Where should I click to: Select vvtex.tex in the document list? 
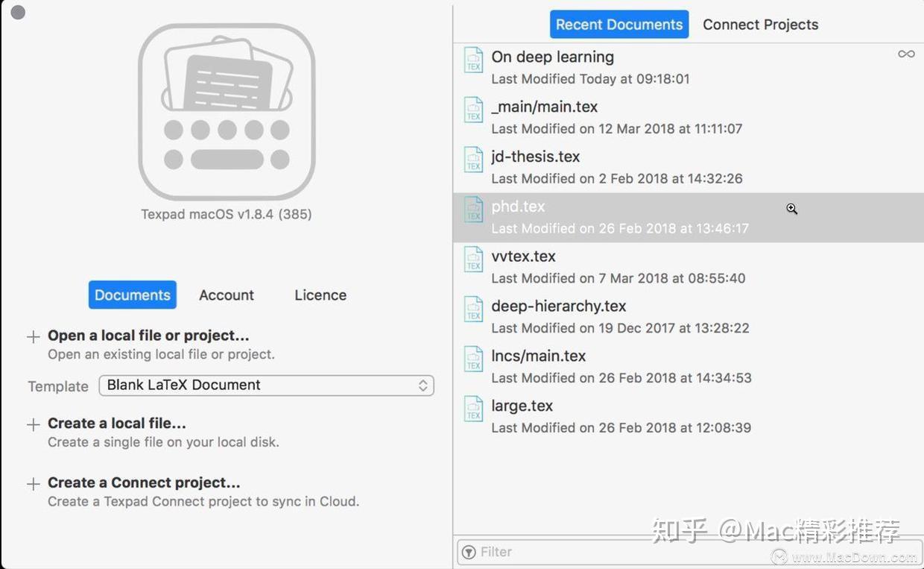point(523,257)
